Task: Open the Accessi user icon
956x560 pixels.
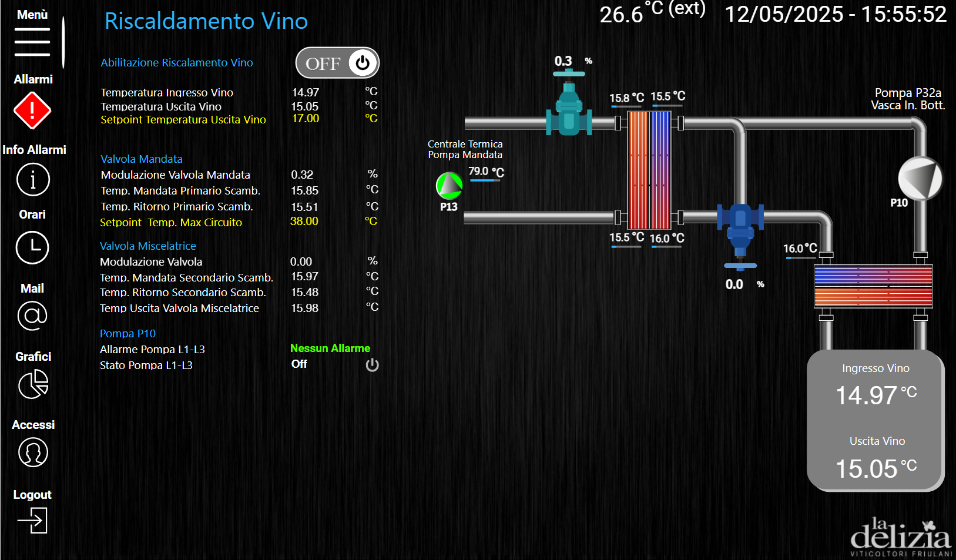Action: pyautogui.click(x=33, y=452)
